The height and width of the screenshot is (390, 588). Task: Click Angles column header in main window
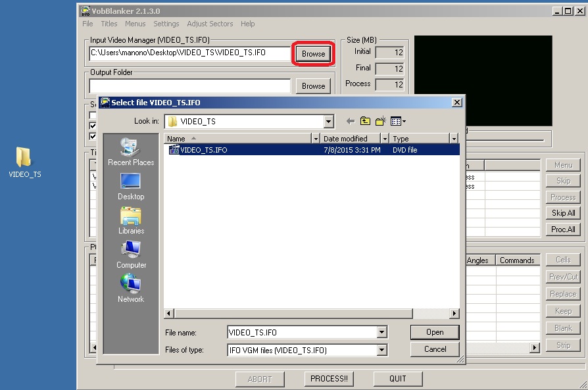click(481, 260)
